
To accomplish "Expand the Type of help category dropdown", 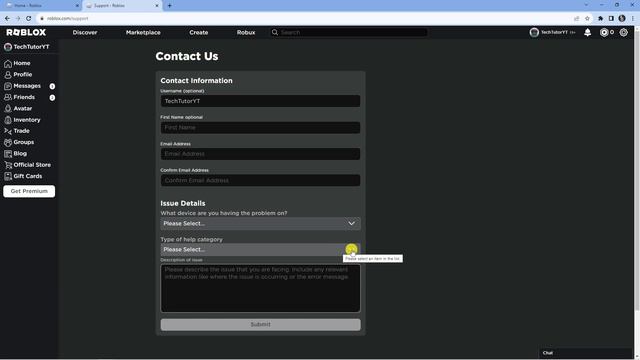I will 260,250.
